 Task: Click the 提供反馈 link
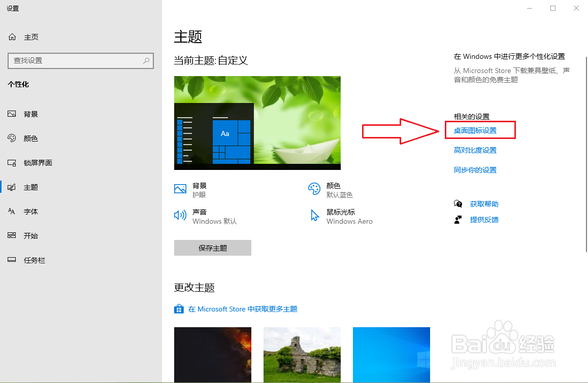tap(484, 220)
